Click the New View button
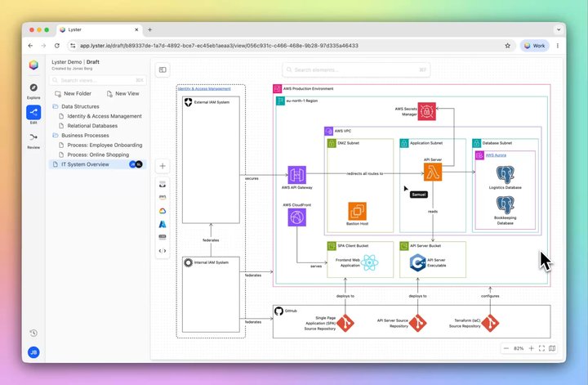The height and width of the screenshot is (385, 588). pyautogui.click(x=123, y=93)
